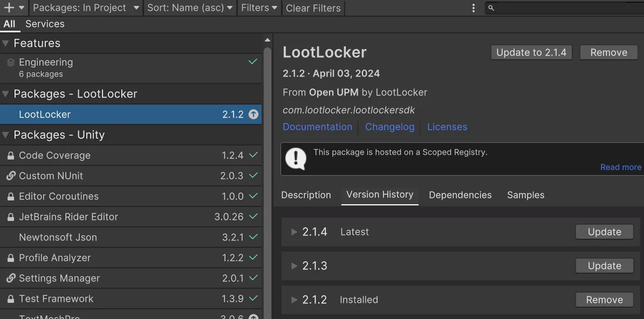The width and height of the screenshot is (644, 319).
Task: Switch to the All tab
Action: click(9, 24)
